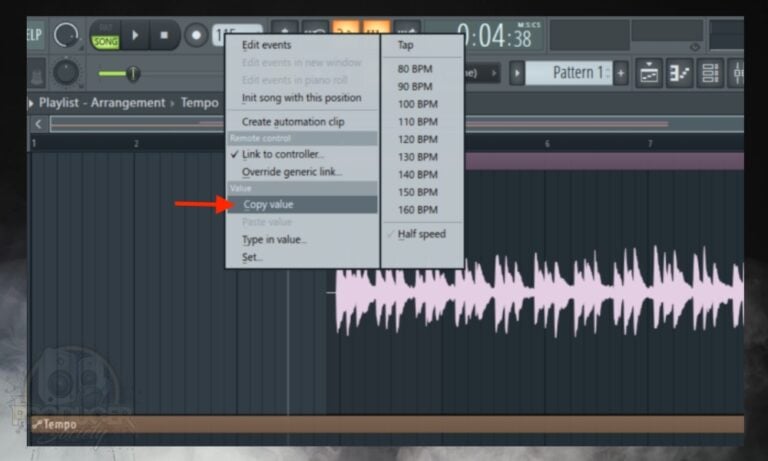Click the small arrows at Pattern 1's right edge
The height and width of the screenshot is (461, 768).
(x=608, y=73)
